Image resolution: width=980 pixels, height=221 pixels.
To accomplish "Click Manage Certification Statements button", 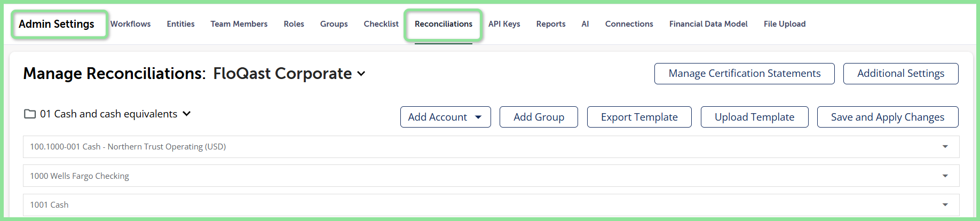I will (745, 74).
